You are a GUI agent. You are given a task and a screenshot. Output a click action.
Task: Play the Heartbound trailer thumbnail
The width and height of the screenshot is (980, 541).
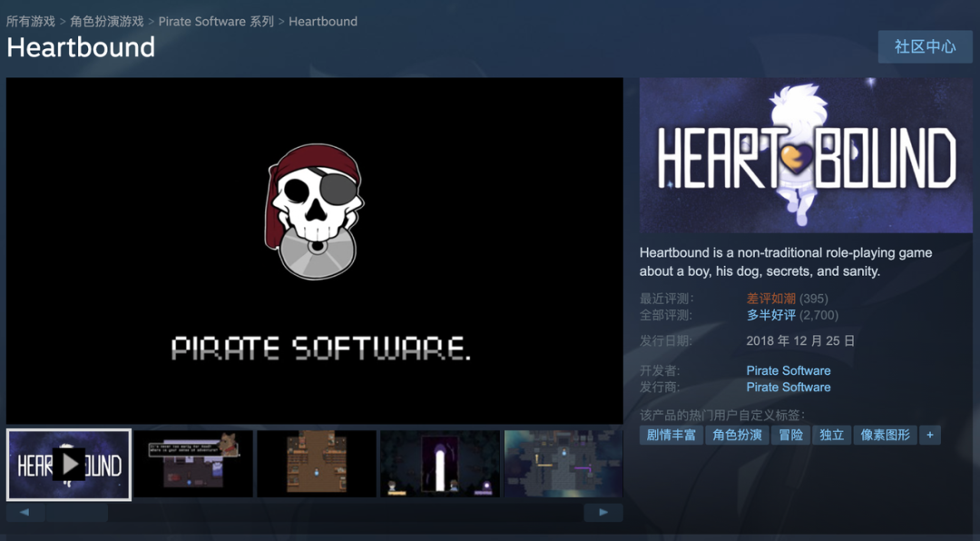69,465
